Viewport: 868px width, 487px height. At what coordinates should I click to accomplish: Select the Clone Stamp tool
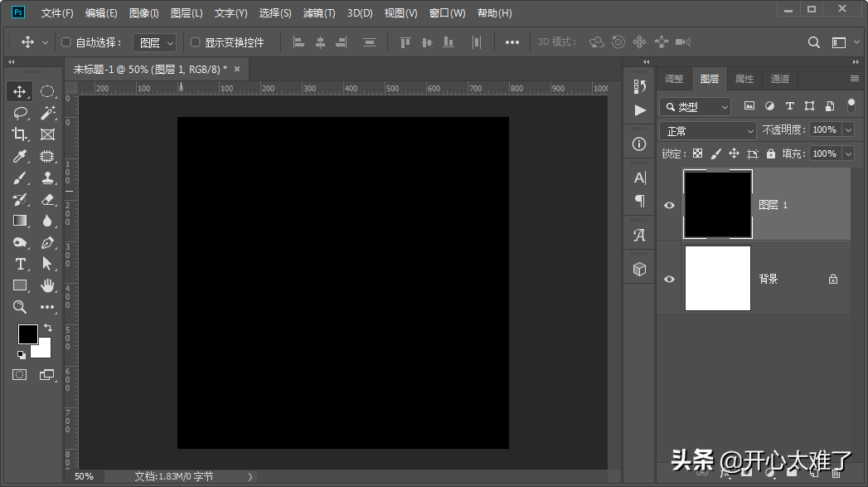click(x=47, y=178)
